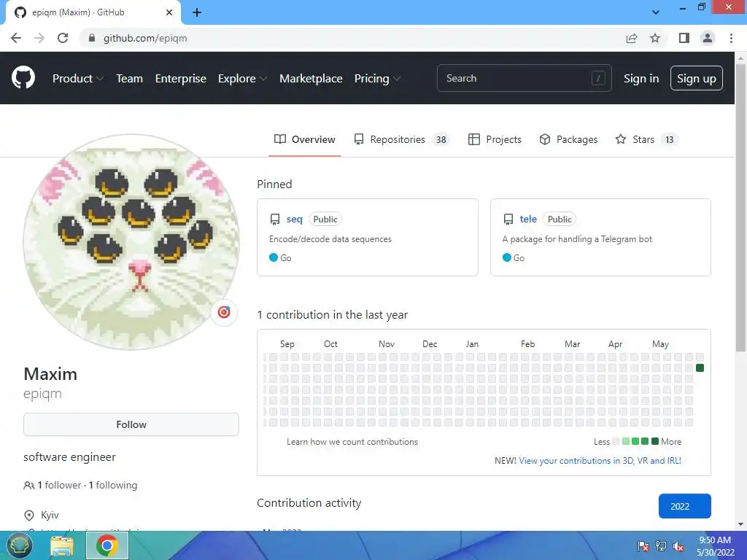The width and height of the screenshot is (747, 560).
Task: Click the 'software engineer' bio text
Action: [x=69, y=457]
